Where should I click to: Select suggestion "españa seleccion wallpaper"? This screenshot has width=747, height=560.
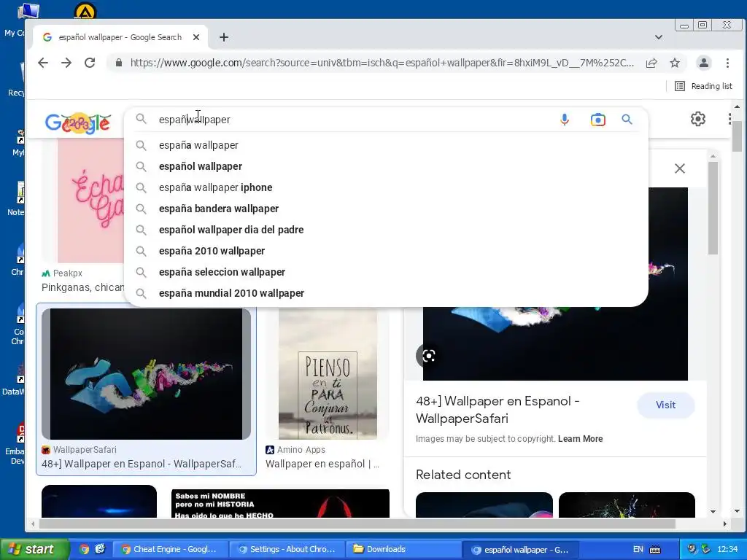pyautogui.click(x=386, y=273)
